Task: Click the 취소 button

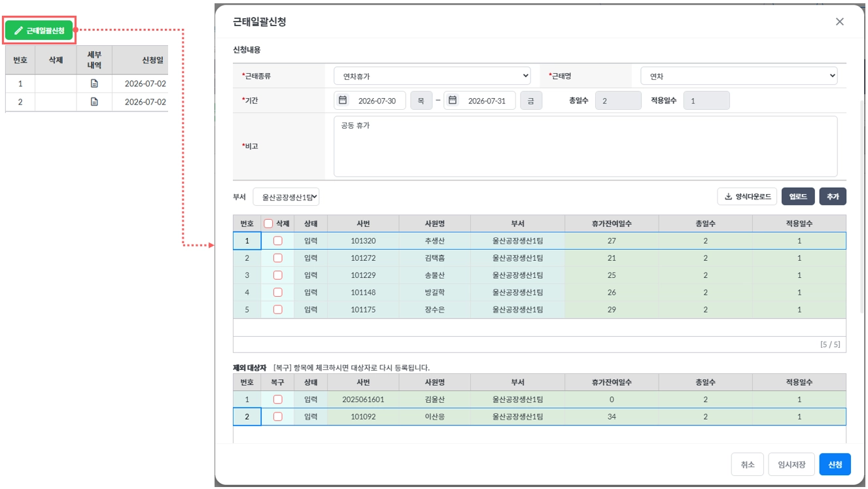Action: tap(748, 464)
